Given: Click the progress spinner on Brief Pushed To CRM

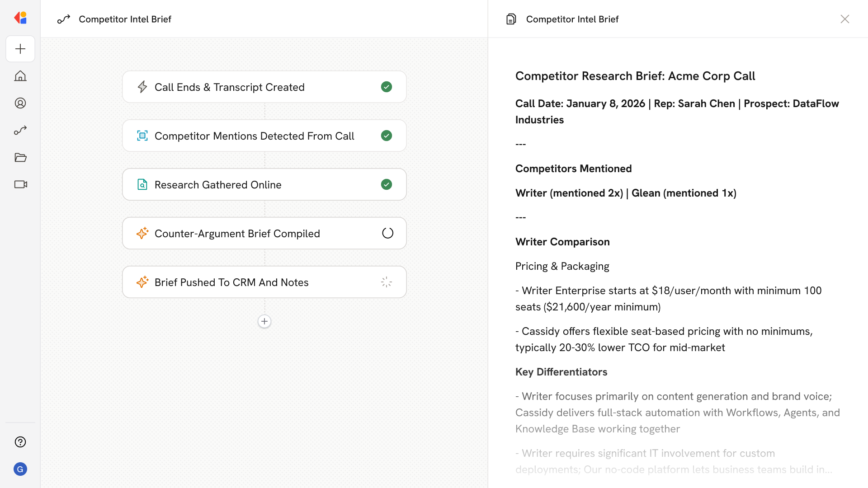Looking at the screenshot, I should tap(386, 282).
